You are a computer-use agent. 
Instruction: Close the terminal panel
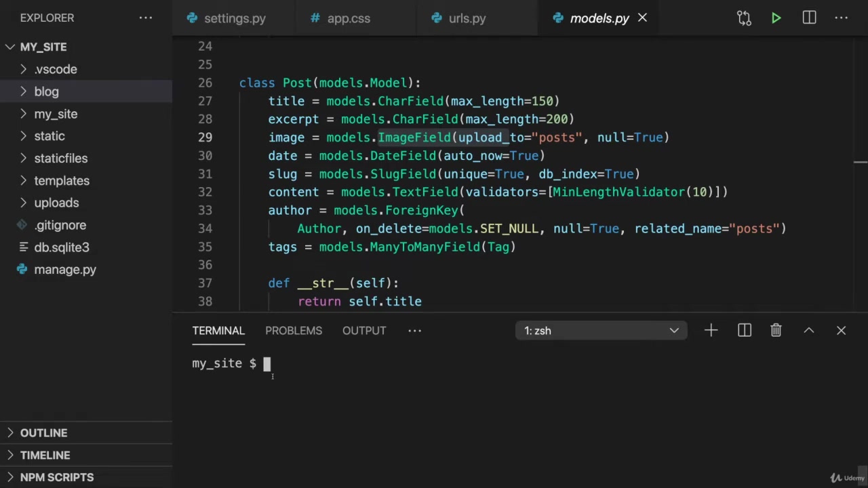[841, 331]
